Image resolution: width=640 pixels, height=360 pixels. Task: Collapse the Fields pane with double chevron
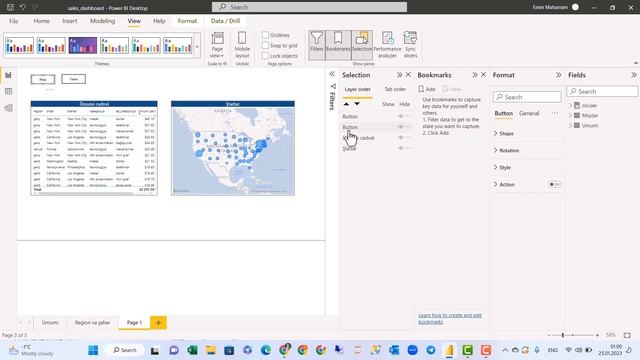tap(633, 75)
